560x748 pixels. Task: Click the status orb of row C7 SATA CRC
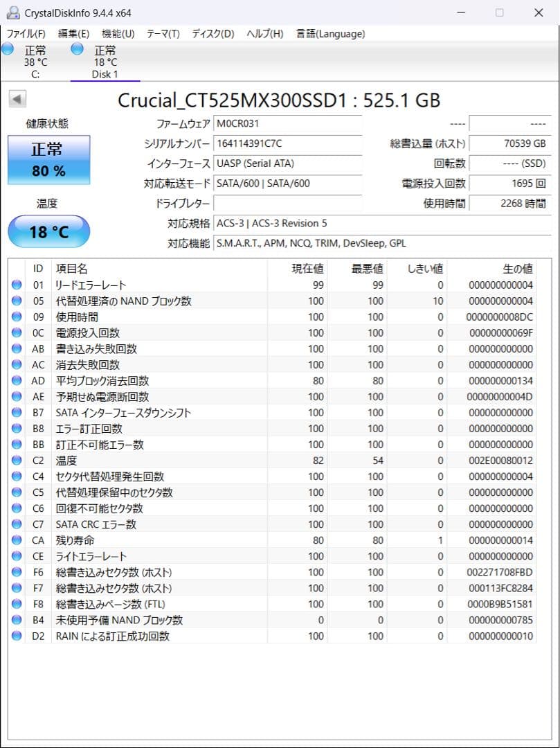[x=17, y=524]
